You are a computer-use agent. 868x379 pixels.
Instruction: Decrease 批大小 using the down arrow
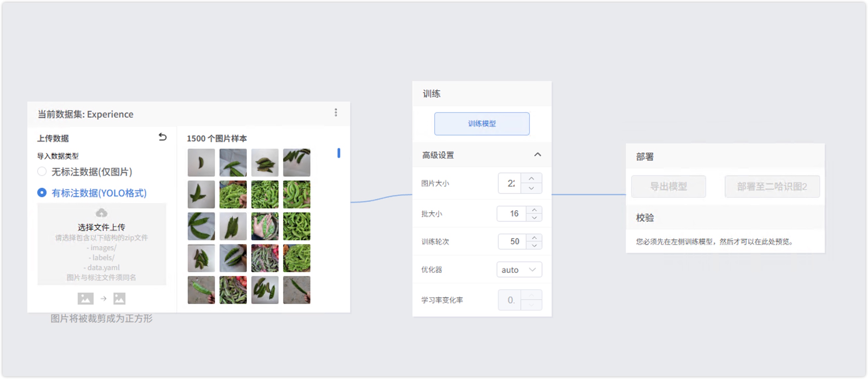click(x=534, y=218)
